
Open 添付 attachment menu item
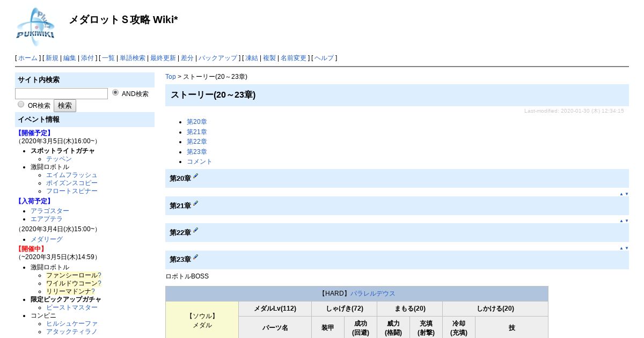pos(87,58)
